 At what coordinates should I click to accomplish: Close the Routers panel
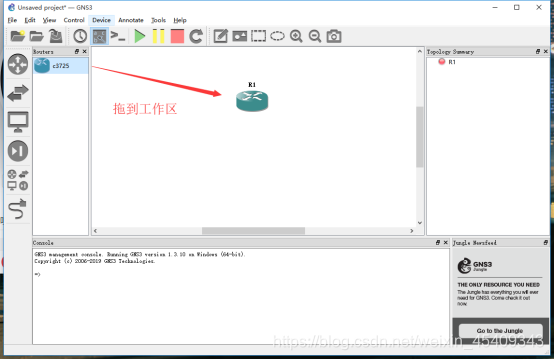84,52
